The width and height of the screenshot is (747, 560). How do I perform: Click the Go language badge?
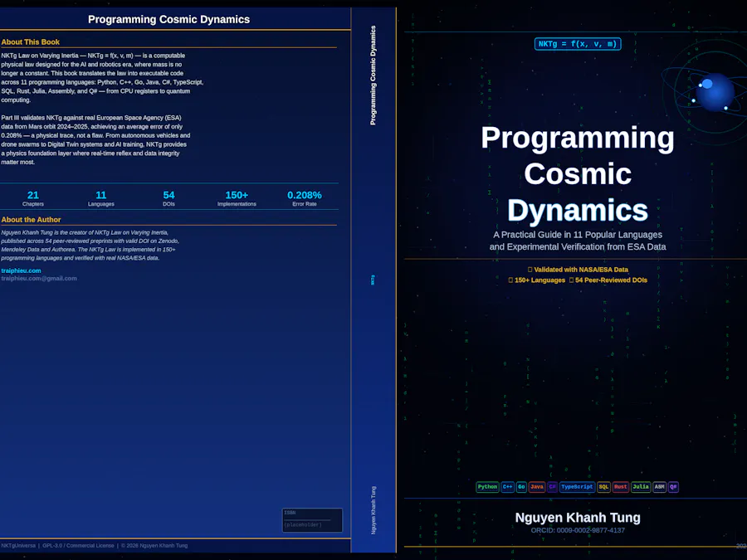coord(521,487)
